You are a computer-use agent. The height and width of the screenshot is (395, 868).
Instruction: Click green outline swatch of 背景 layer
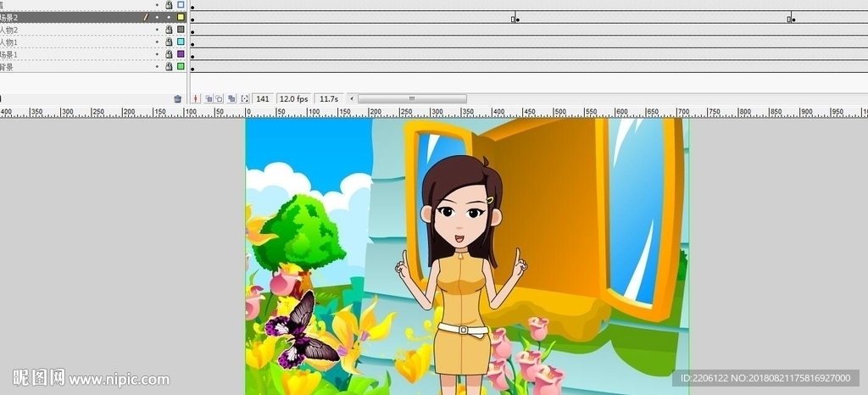coord(181,66)
